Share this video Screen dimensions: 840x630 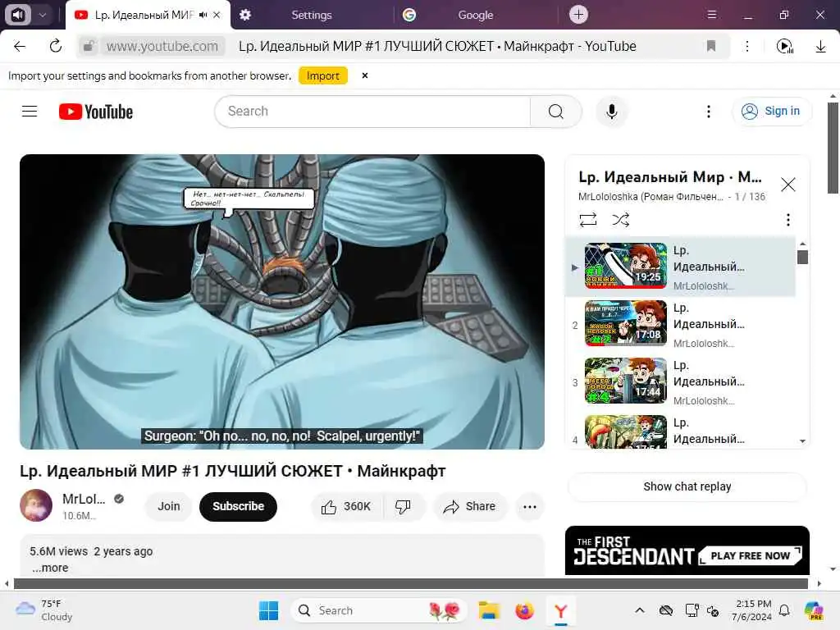click(469, 507)
